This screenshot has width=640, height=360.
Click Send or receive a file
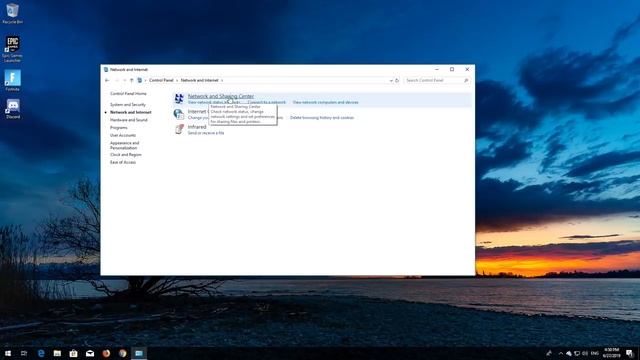[x=206, y=133]
